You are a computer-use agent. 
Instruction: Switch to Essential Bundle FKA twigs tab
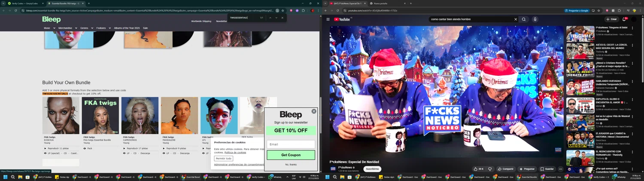pos(65,3)
